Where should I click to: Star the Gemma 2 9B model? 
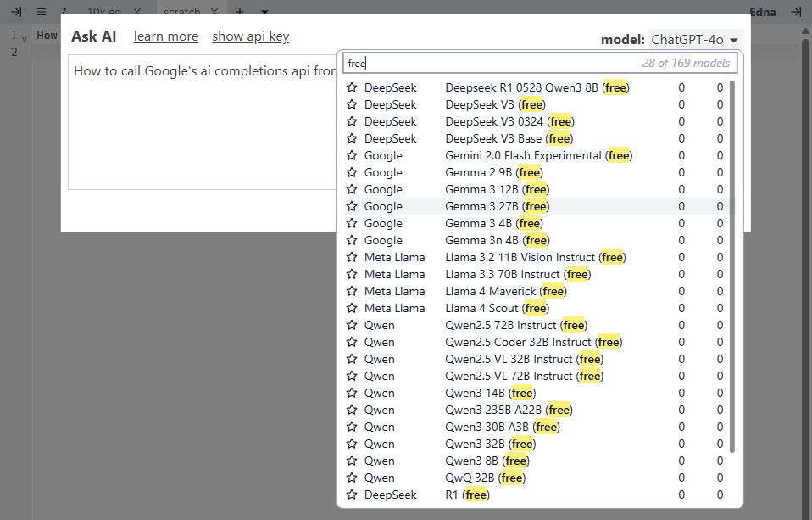pyautogui.click(x=352, y=173)
